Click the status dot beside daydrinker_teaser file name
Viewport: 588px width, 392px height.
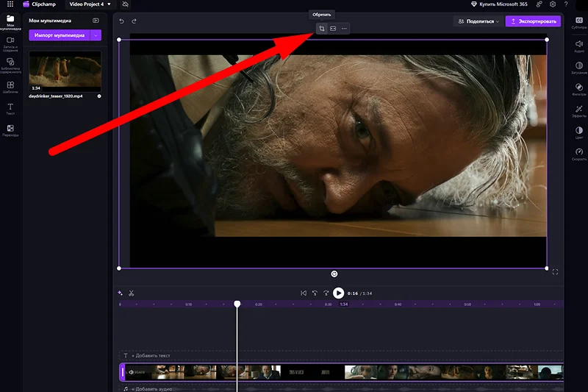point(99,96)
